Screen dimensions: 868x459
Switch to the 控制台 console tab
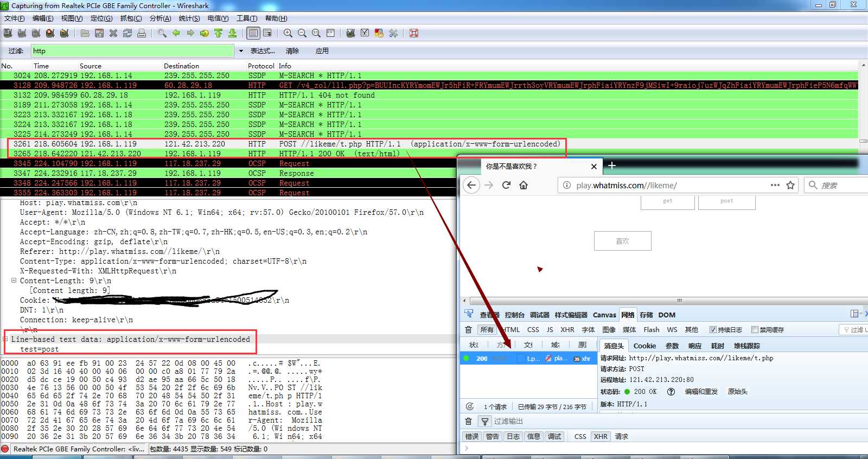pyautogui.click(x=515, y=315)
